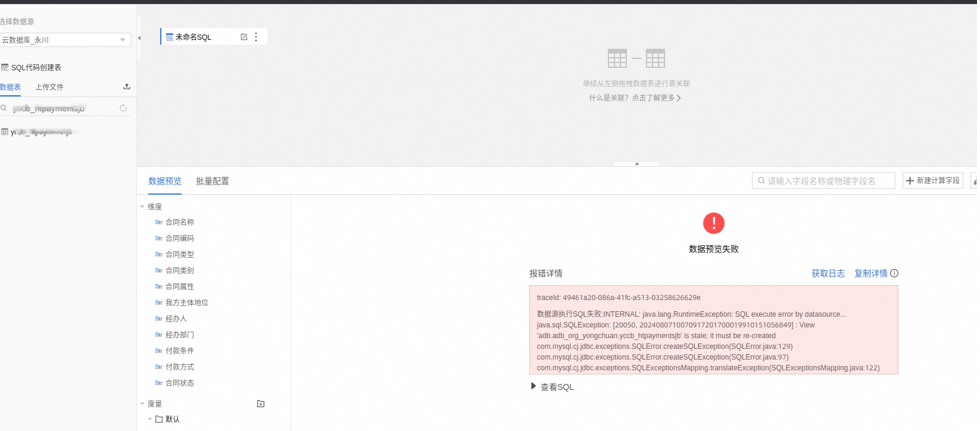Select the 合同名称 dimension field
This screenshot has width=980, height=431.
(x=179, y=222)
